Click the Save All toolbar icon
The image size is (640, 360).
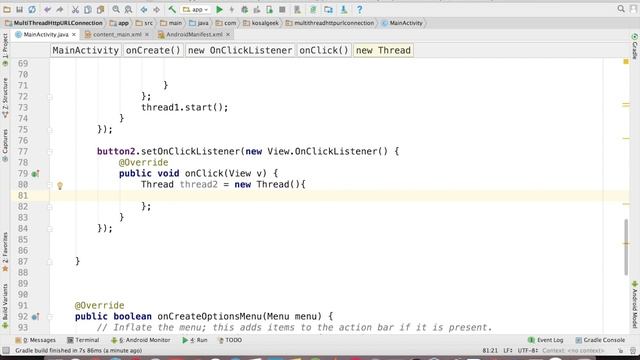tap(19, 9)
